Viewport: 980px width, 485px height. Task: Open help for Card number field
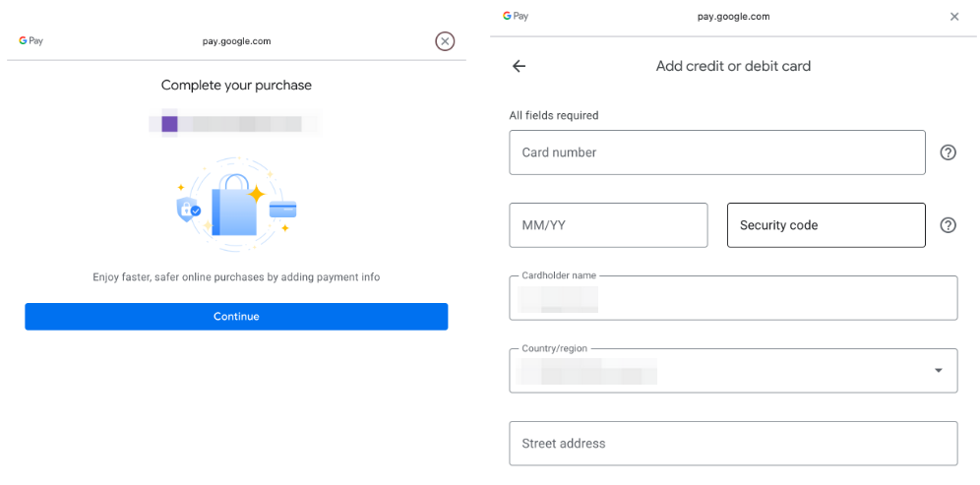pyautogui.click(x=948, y=152)
